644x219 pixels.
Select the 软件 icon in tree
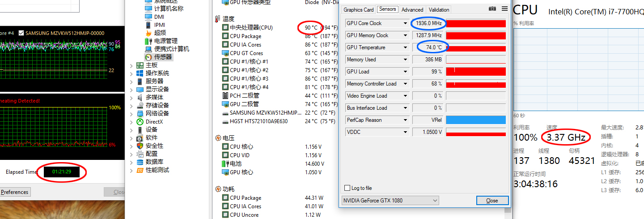[x=140, y=137]
